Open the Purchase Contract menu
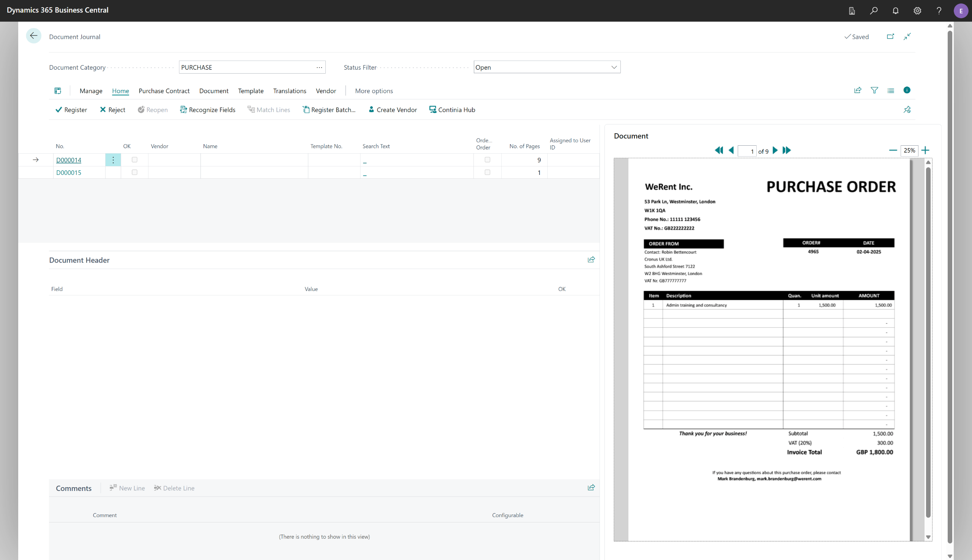The width and height of the screenshot is (972, 560). [164, 91]
